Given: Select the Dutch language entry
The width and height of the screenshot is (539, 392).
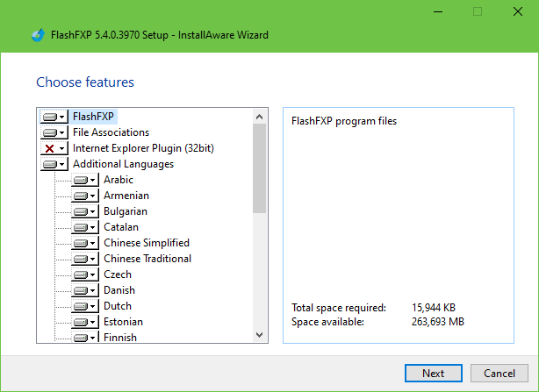Looking at the screenshot, I should point(118,306).
